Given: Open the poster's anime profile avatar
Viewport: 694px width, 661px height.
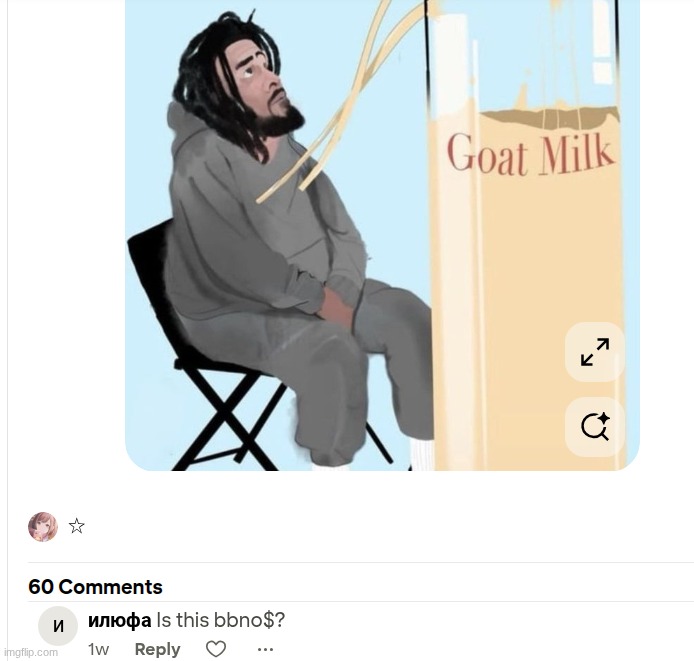Looking at the screenshot, I should [43, 527].
